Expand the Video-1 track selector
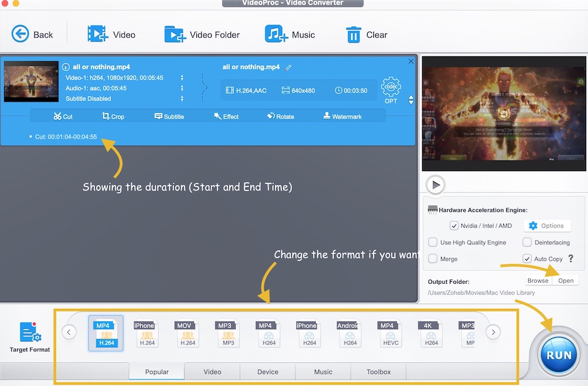588x386 pixels. 182,78
